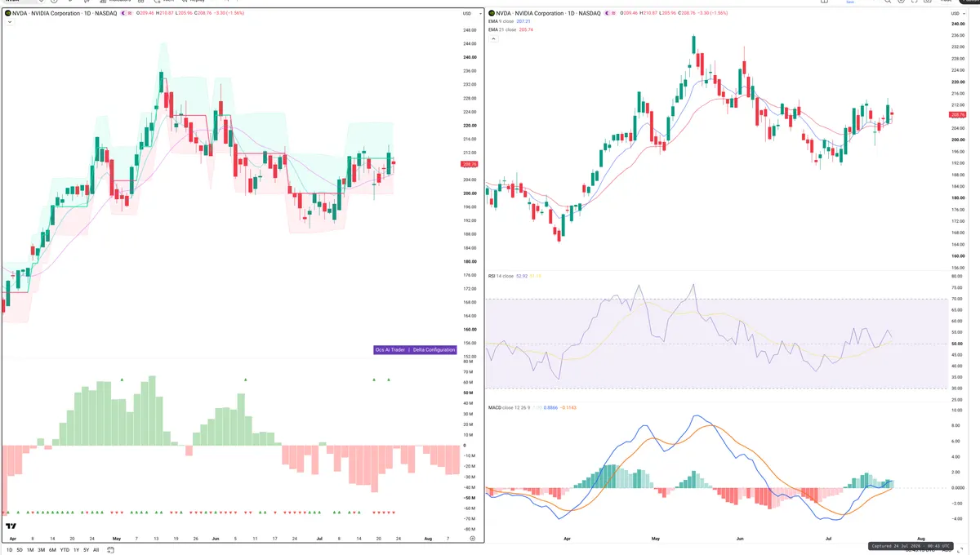This screenshot has width=980, height=555.
Task: Select the MACD close 12 26 9 legend
Action: [510, 406]
